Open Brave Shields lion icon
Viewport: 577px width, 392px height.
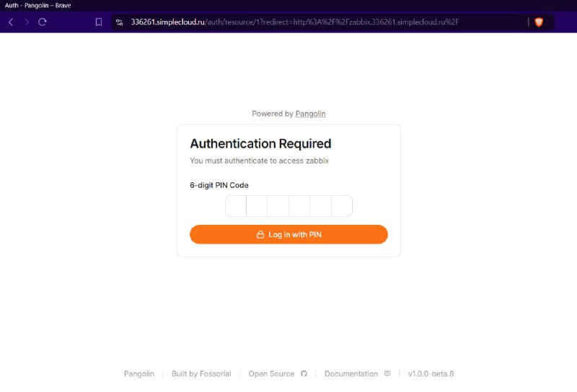pos(539,22)
